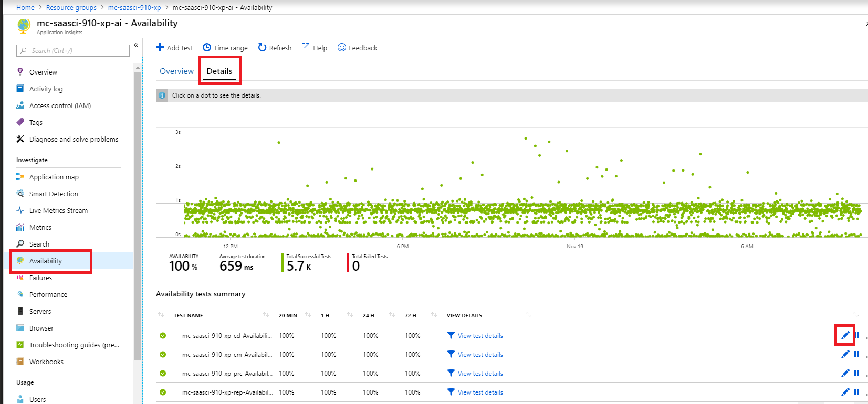Send Feedback via the smiley icon

[342, 47]
